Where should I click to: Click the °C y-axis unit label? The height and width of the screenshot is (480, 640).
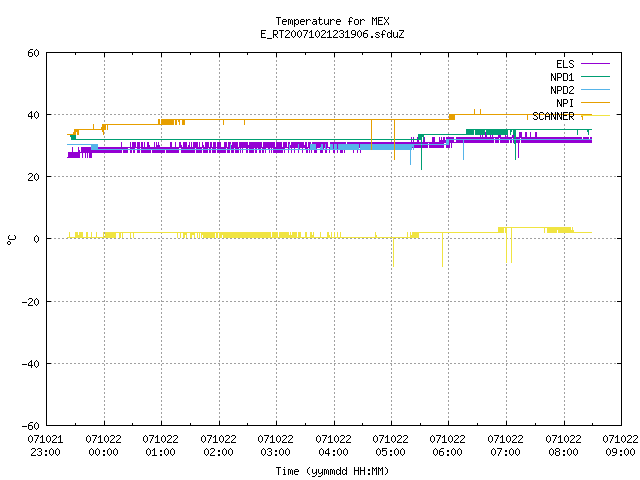[x=12, y=240]
